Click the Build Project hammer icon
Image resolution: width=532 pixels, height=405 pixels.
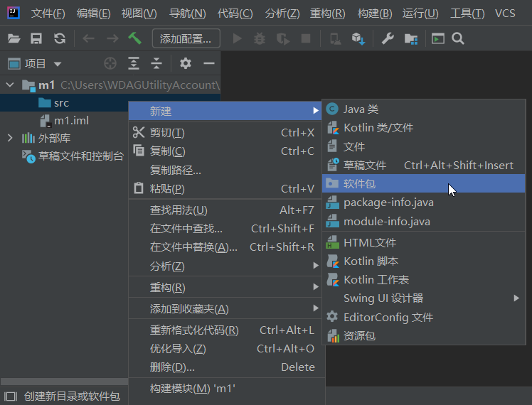[x=134, y=38]
